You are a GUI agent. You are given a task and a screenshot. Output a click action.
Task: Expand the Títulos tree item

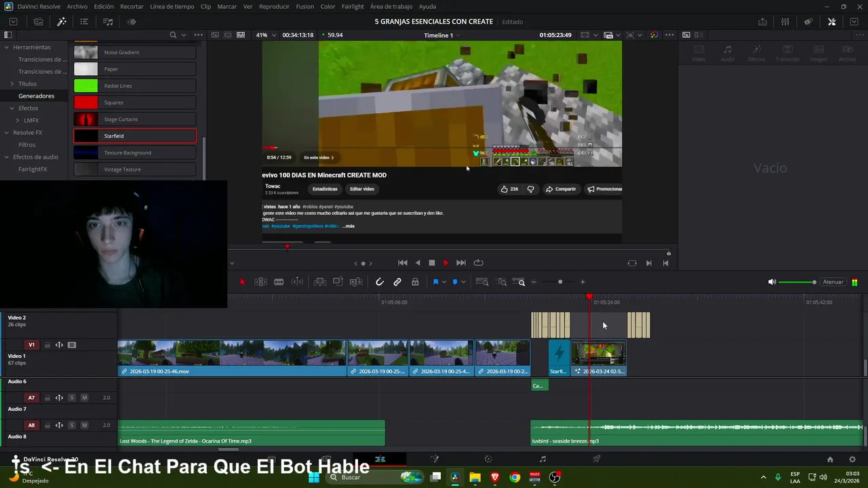tap(12, 84)
